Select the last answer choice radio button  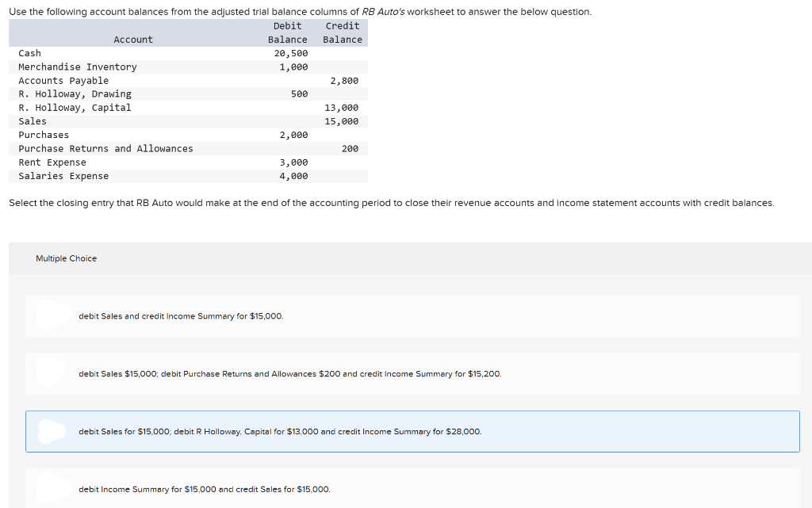click(x=51, y=489)
